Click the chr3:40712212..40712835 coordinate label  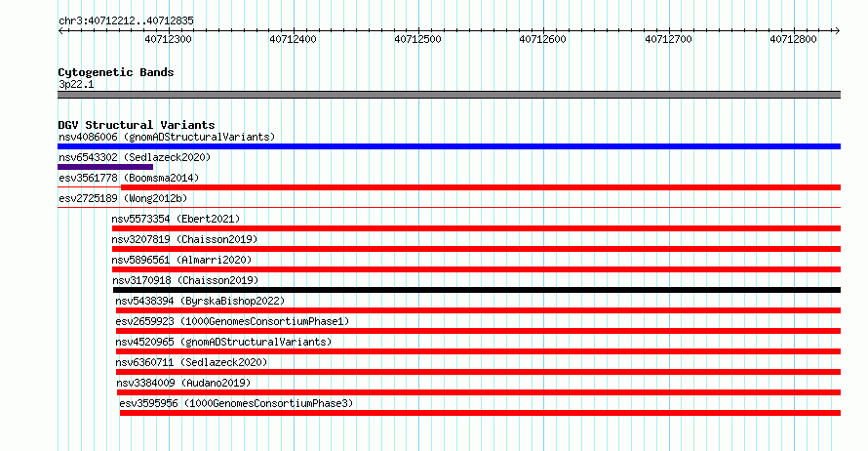[126, 21]
